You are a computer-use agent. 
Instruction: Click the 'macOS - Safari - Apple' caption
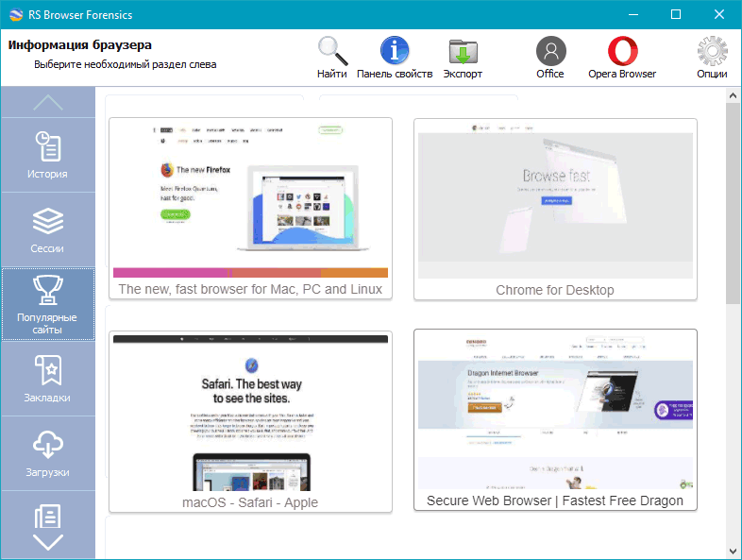(250, 502)
